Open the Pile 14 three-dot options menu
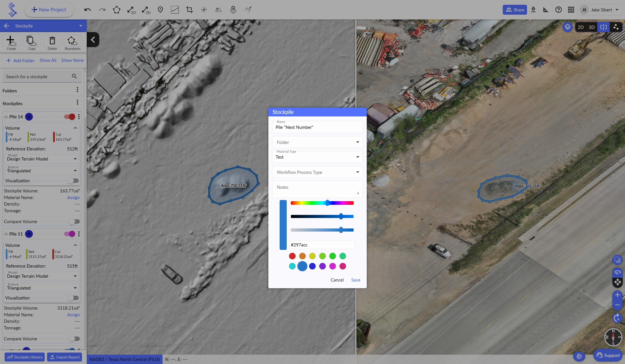625x364 pixels. 79,117
